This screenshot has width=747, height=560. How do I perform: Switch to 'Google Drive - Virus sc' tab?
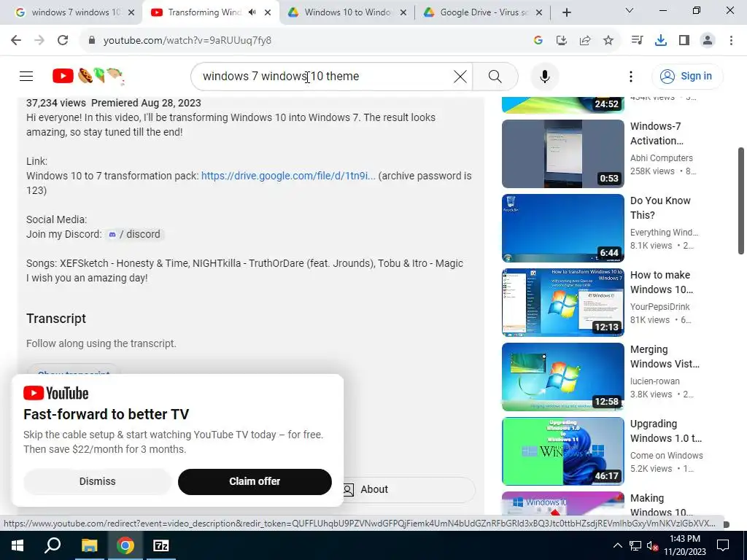484,12
